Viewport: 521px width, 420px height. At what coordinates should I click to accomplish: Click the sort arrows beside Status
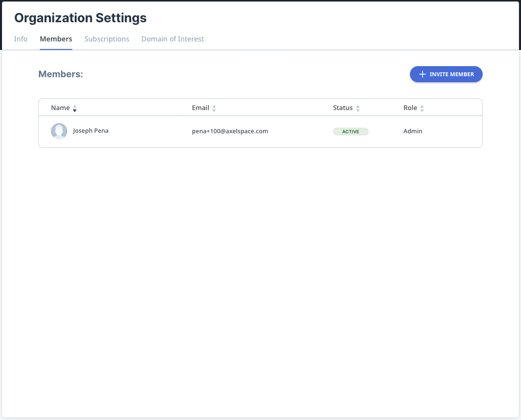click(x=358, y=108)
